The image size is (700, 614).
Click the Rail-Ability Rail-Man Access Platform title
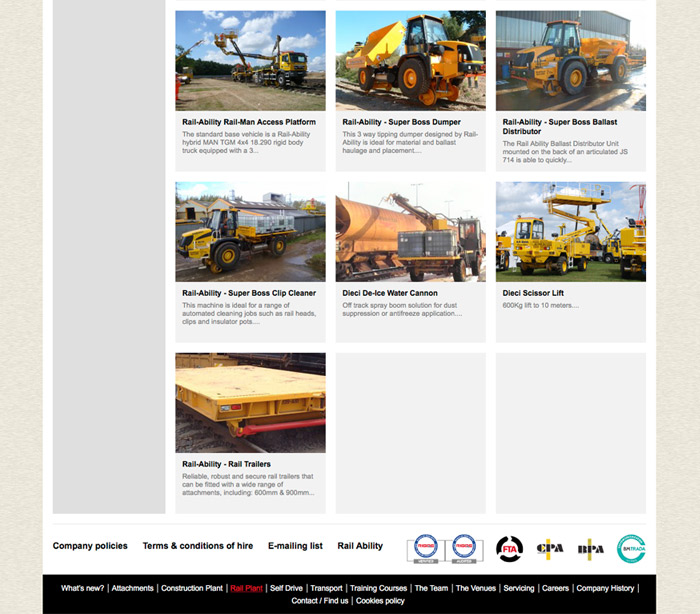pos(249,122)
